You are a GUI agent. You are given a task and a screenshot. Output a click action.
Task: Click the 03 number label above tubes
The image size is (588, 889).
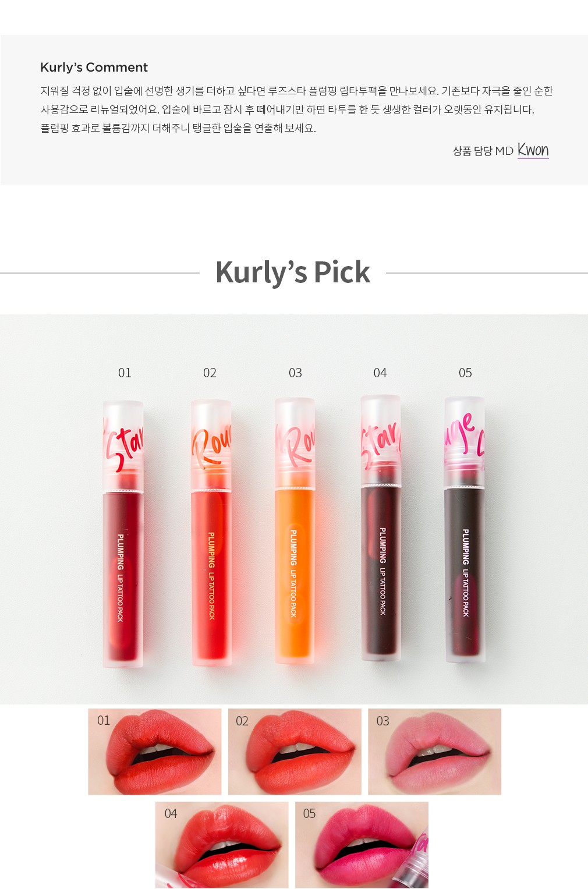295,373
